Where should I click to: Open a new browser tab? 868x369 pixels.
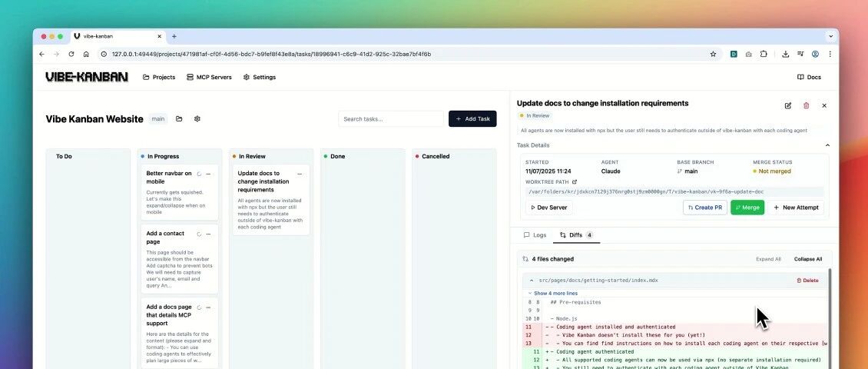[174, 37]
